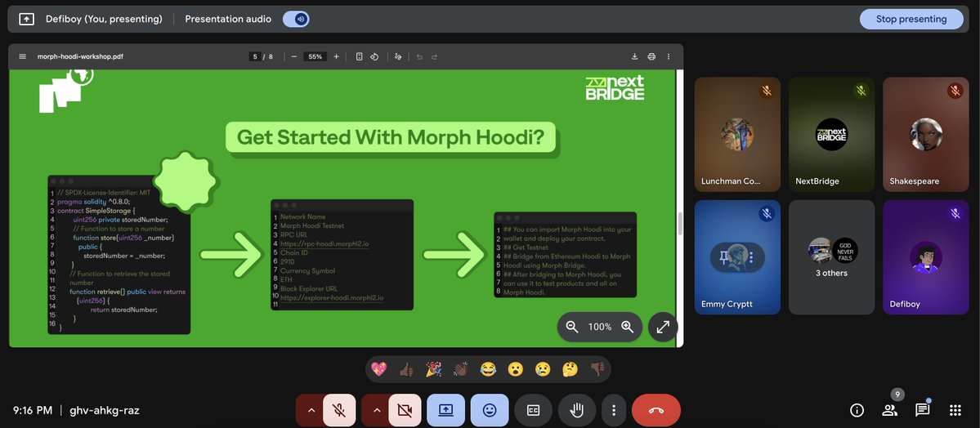Viewport: 980px width, 428px height.
Task: Click the rpc-hoodi.morphl2.io link
Action: (324, 243)
